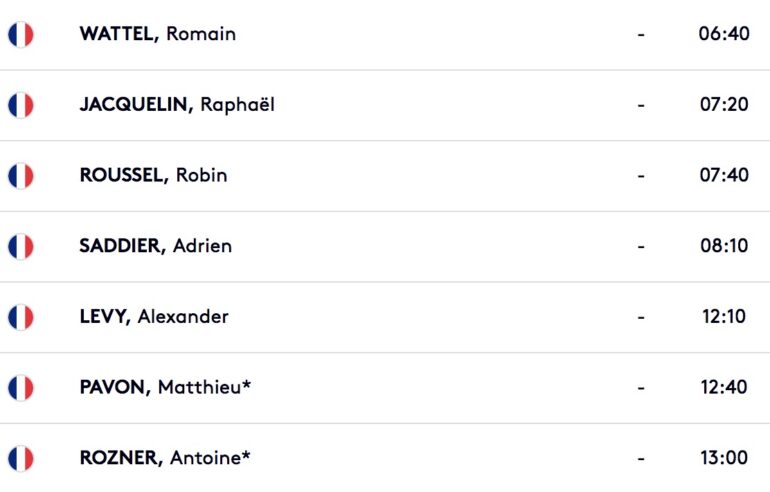
Task: View SADDIER, Adrien profile
Action: 155,246
